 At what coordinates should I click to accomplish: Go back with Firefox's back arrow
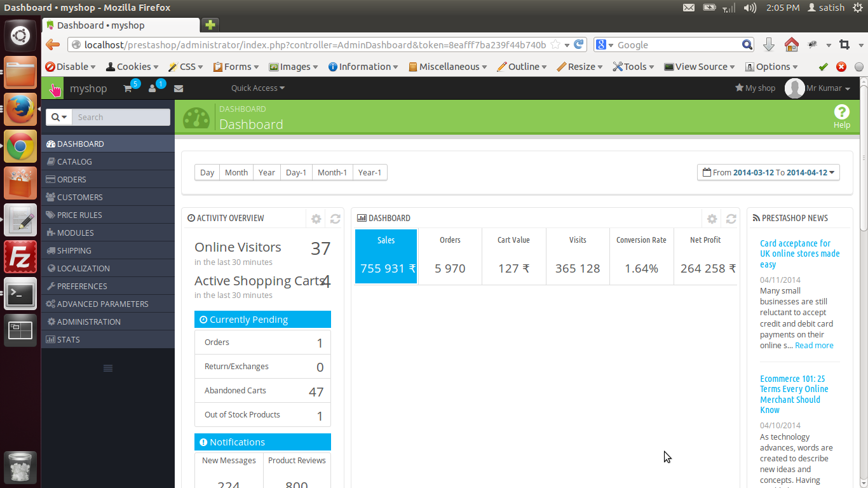click(53, 44)
